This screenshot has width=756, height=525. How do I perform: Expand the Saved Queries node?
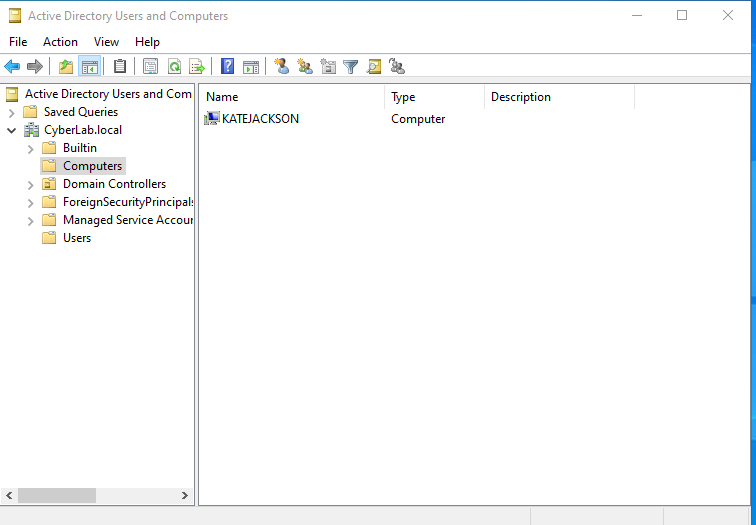point(12,113)
